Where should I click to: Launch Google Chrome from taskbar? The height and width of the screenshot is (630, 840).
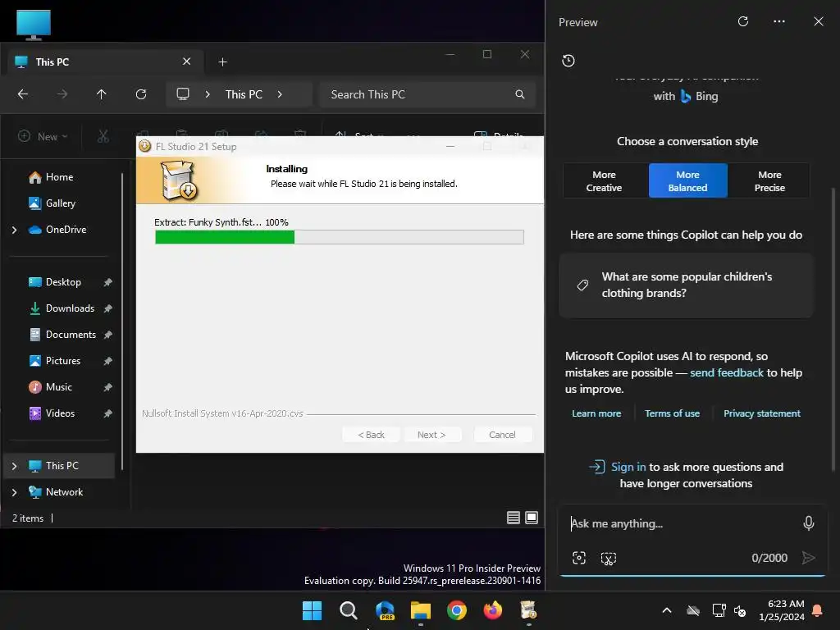[457, 610]
